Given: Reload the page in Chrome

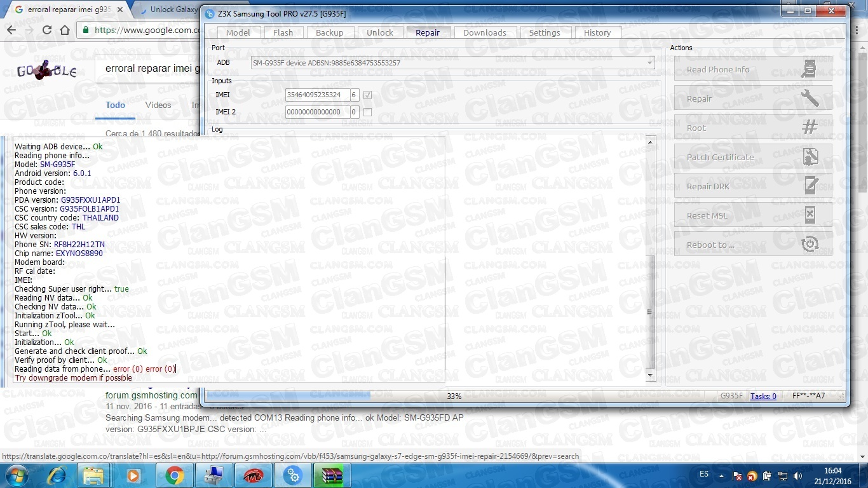Looking at the screenshot, I should [x=46, y=30].
